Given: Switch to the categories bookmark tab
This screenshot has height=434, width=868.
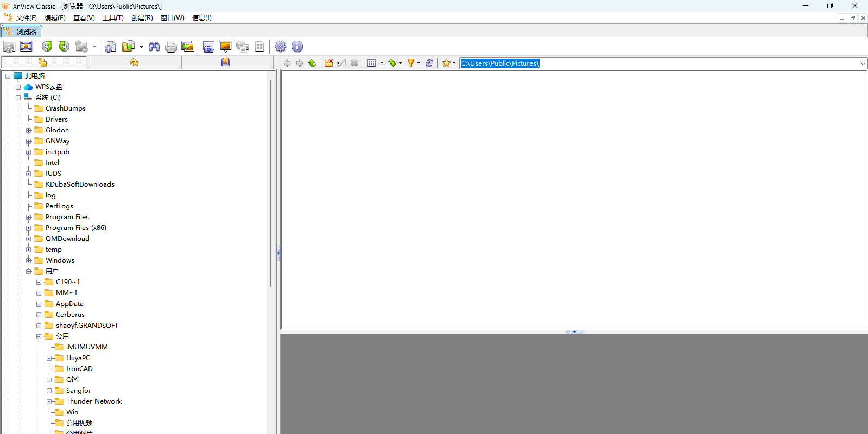Looking at the screenshot, I should tap(226, 62).
